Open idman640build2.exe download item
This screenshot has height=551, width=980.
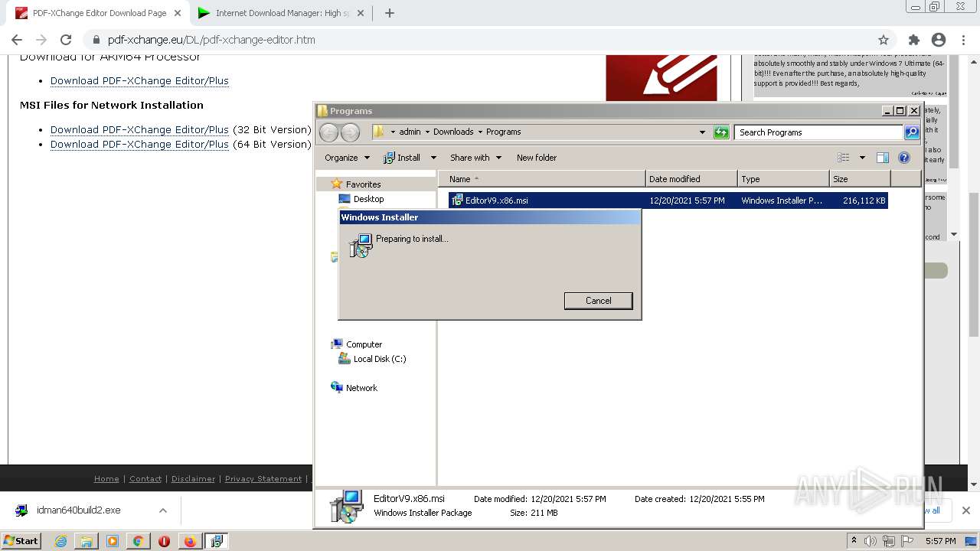point(78,510)
